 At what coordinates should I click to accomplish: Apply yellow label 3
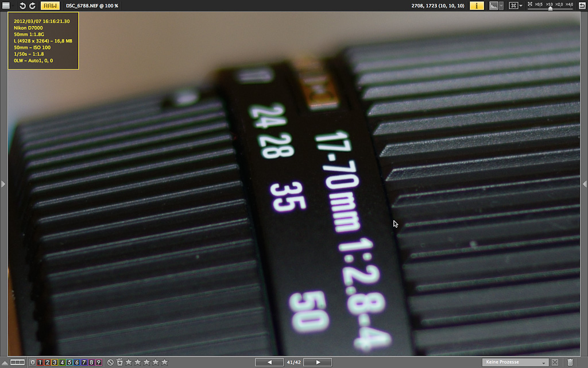click(55, 362)
